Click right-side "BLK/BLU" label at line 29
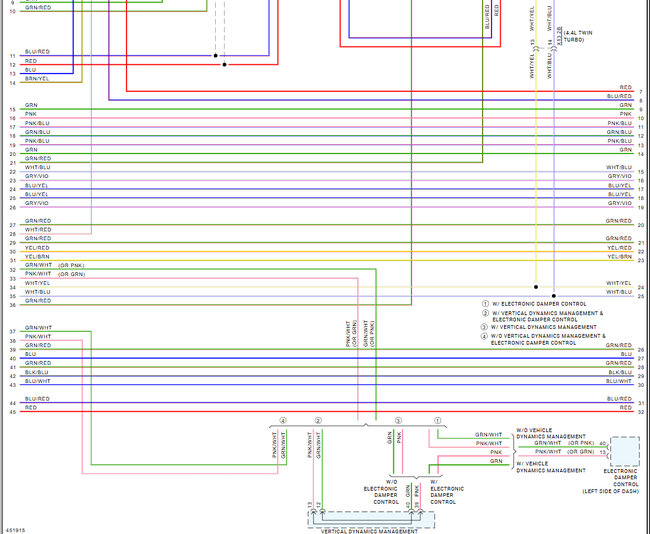Viewport: 650px width, 534px height. (x=620, y=372)
